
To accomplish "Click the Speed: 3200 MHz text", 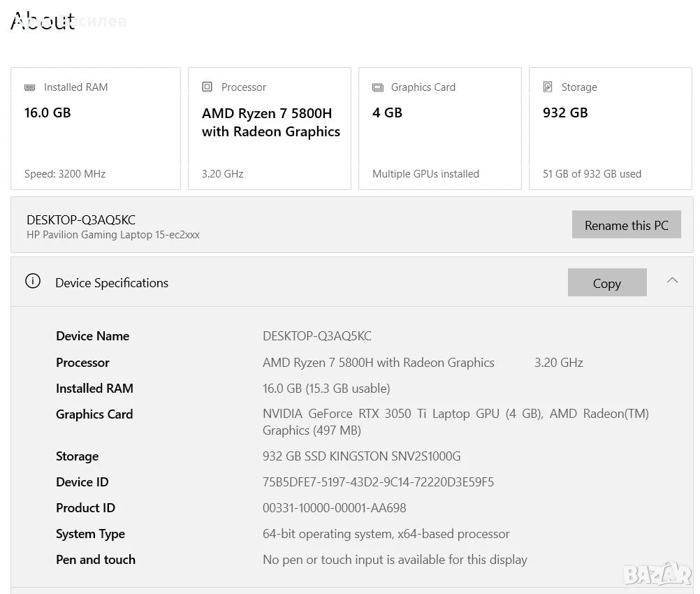I will [x=65, y=174].
